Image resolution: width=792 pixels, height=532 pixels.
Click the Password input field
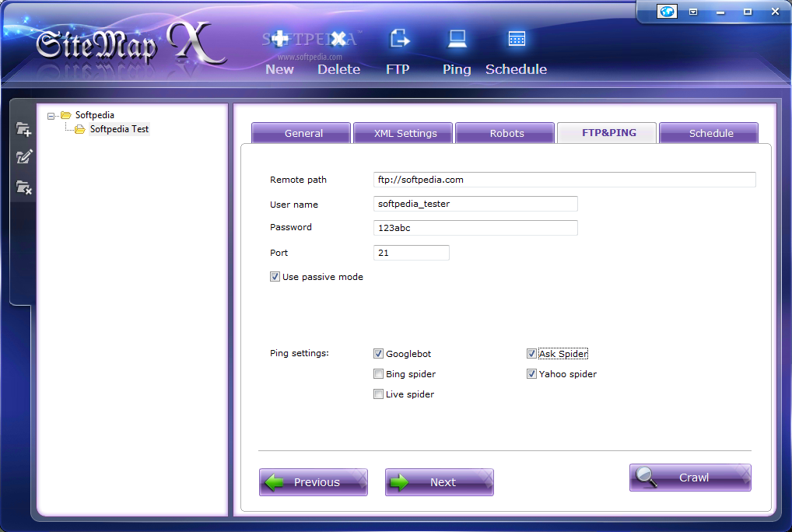click(475, 228)
